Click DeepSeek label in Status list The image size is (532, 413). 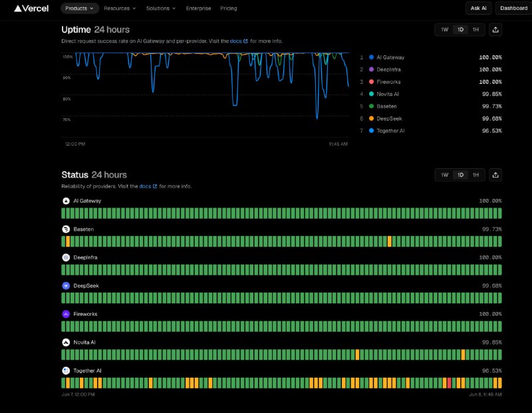[x=86, y=286]
